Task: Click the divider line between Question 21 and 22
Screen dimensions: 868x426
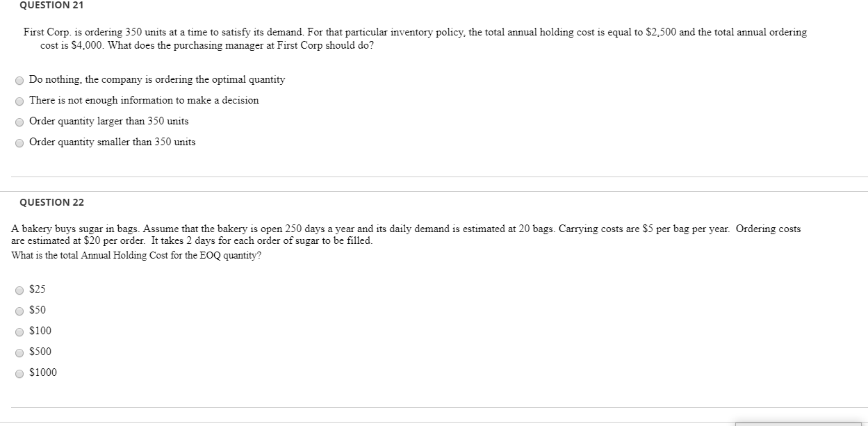Action: (x=434, y=186)
